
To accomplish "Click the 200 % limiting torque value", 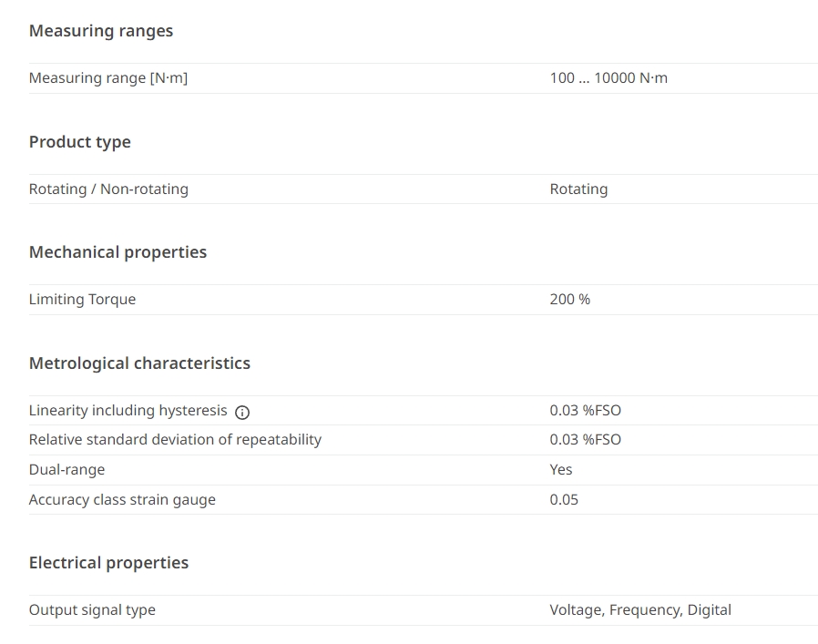I will (569, 299).
